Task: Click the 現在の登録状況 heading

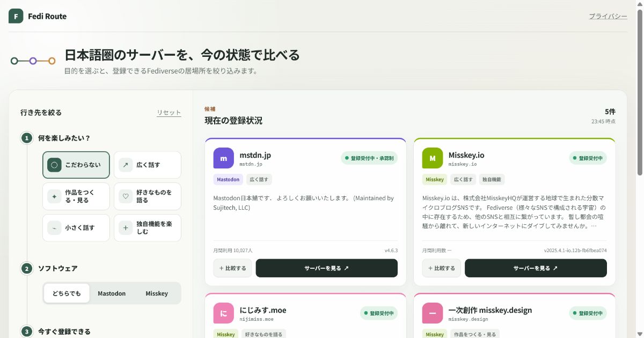Action: 233,121
